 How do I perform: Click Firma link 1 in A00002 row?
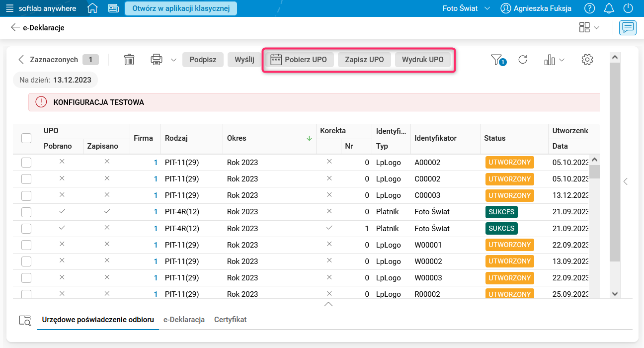156,163
